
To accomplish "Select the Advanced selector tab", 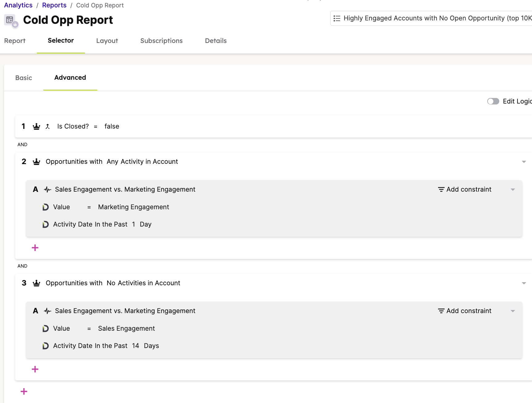I will point(70,78).
